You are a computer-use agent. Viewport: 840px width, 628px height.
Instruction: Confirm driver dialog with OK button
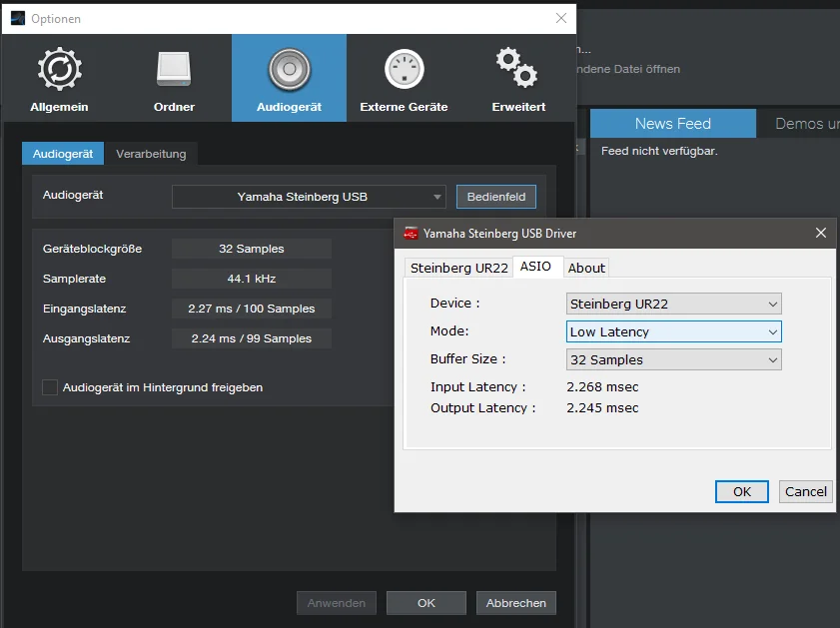[742, 491]
